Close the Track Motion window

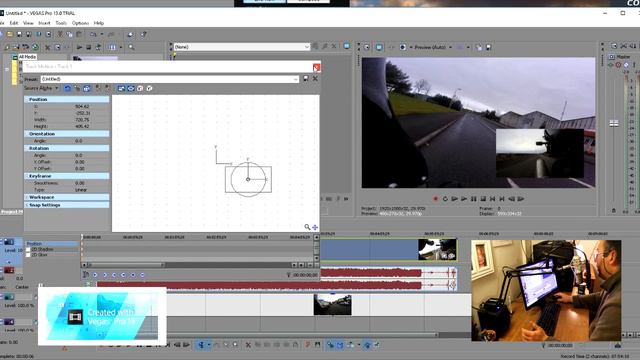pyautogui.click(x=316, y=67)
